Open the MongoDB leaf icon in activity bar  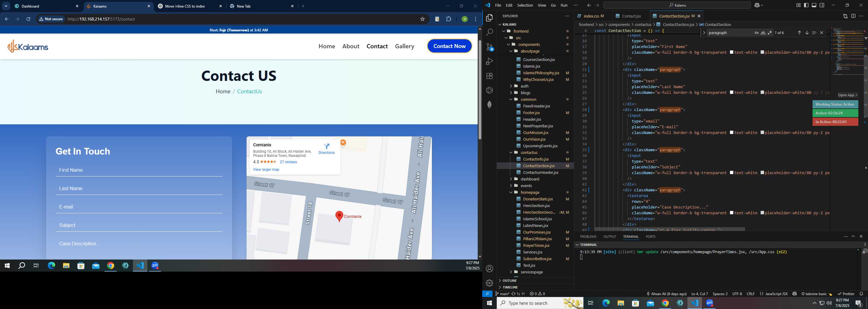coord(489,105)
